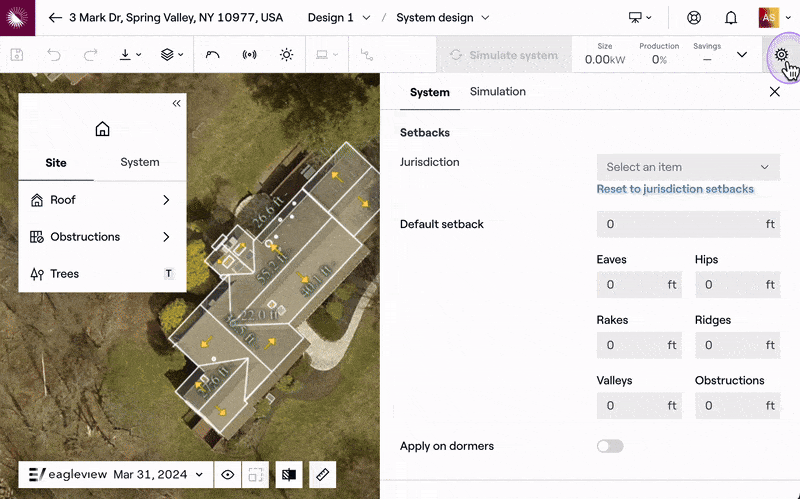Click the settings gear icon
This screenshot has width=800, height=499.
click(x=781, y=55)
